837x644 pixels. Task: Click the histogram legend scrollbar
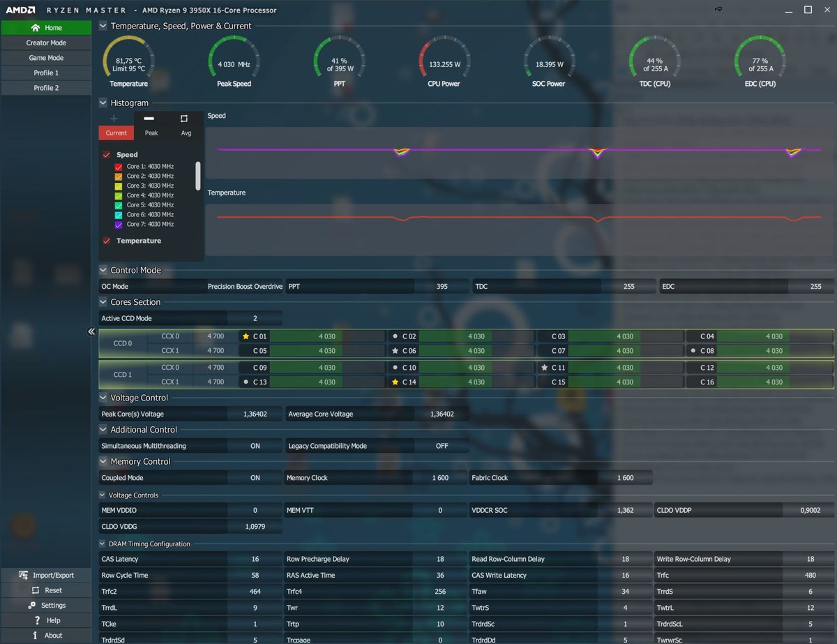198,176
